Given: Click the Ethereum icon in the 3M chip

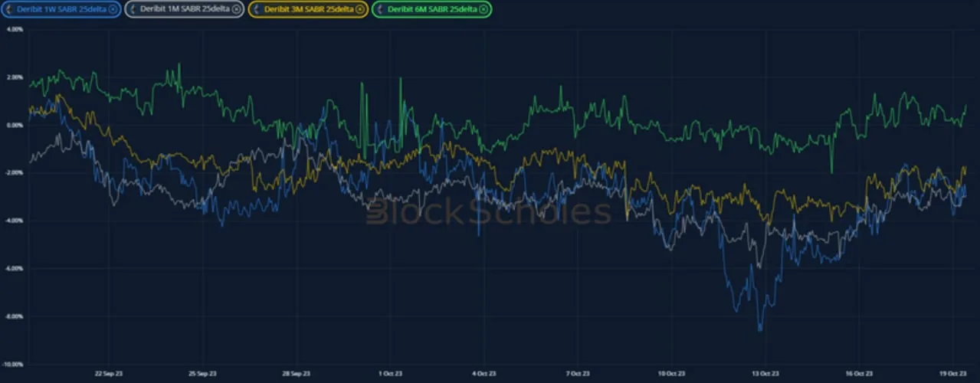Looking at the screenshot, I should 257,9.
